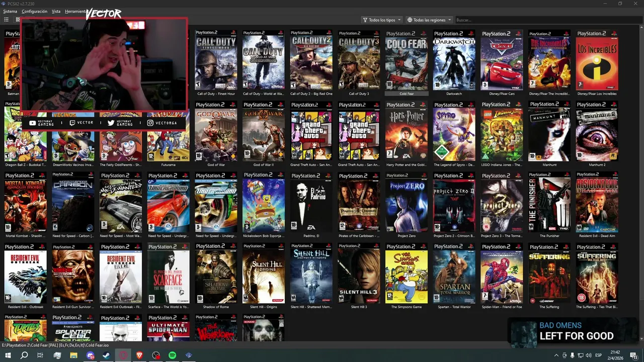The width and height of the screenshot is (644, 362).
Task: Select Spider-Man - Friend or Foe cover
Action: point(502,273)
